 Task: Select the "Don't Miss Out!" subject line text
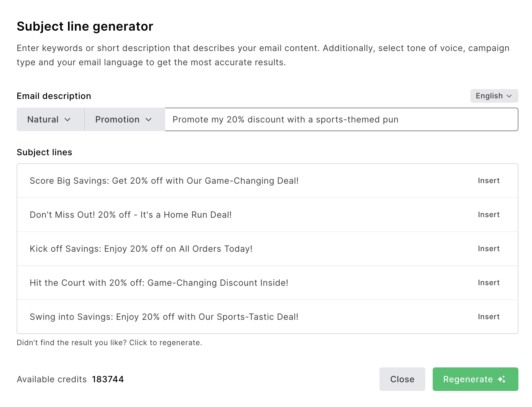131,215
